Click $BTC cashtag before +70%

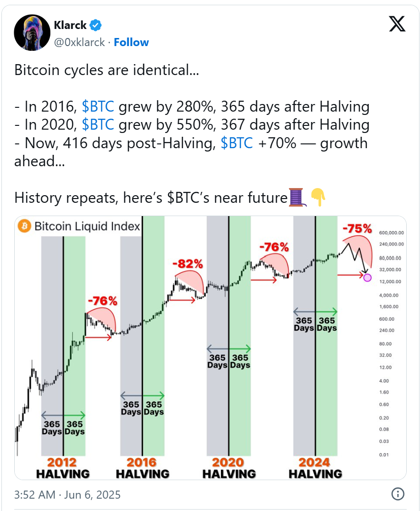(237, 143)
